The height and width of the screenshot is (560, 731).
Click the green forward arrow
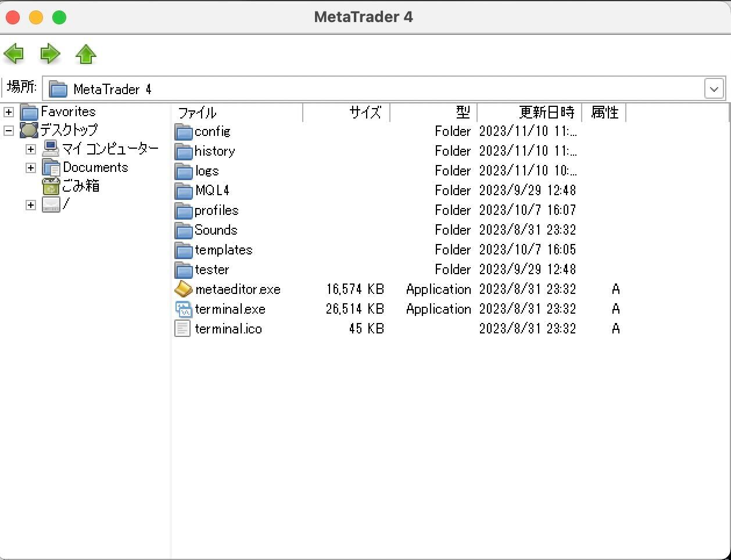(50, 54)
